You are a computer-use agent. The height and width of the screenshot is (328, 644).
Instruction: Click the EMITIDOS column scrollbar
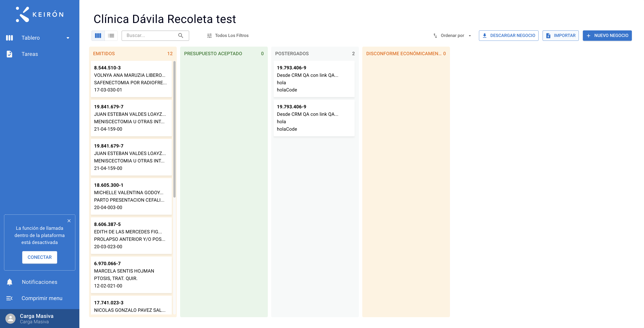(174, 129)
